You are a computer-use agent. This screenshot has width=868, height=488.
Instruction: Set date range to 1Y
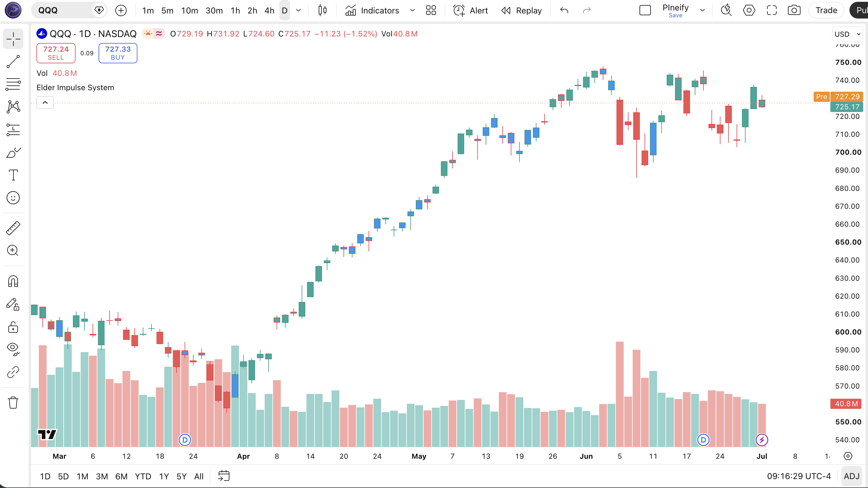pyautogui.click(x=164, y=476)
